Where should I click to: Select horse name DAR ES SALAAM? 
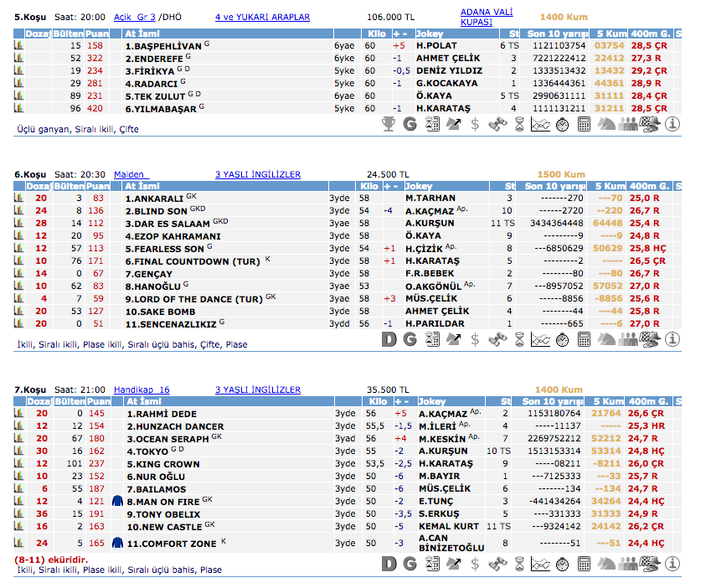pyautogui.click(x=164, y=224)
